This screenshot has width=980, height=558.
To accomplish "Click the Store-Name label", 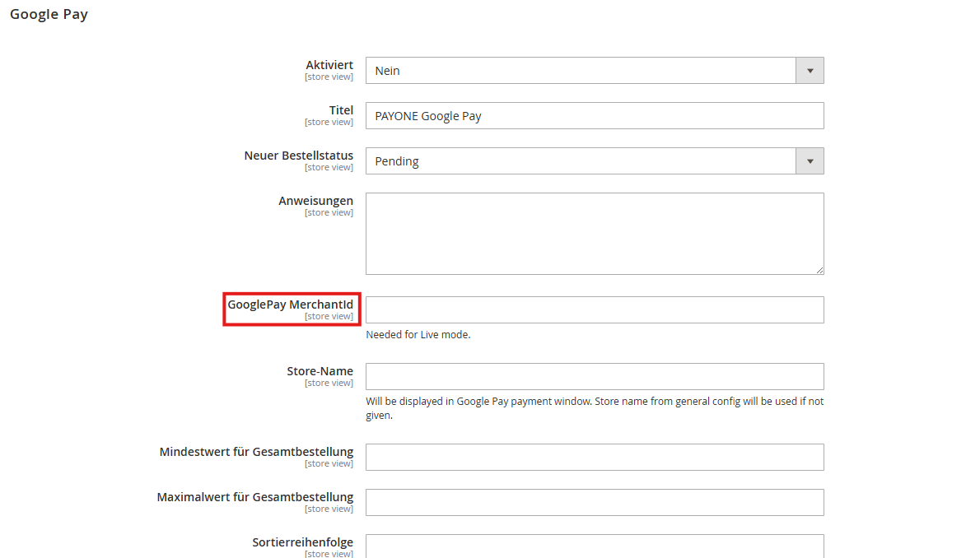I will click(320, 371).
